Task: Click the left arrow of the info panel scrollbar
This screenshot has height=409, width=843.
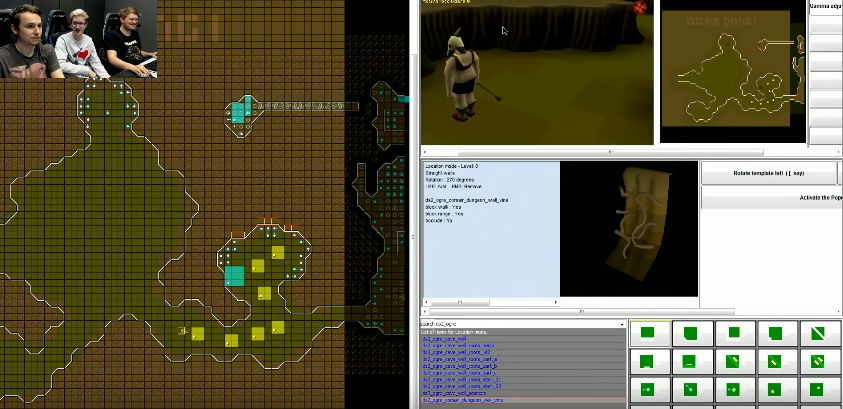Action: tap(426, 303)
